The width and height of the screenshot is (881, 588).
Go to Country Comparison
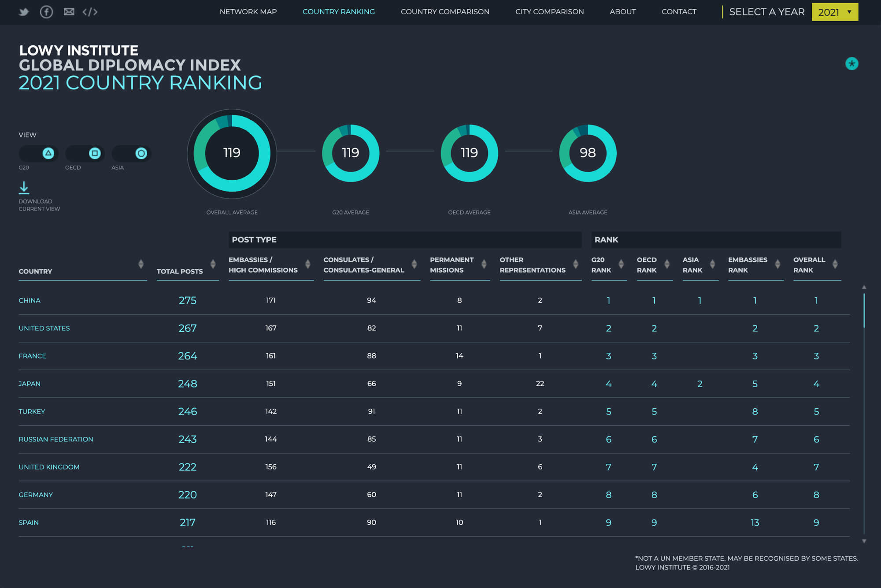pos(445,12)
